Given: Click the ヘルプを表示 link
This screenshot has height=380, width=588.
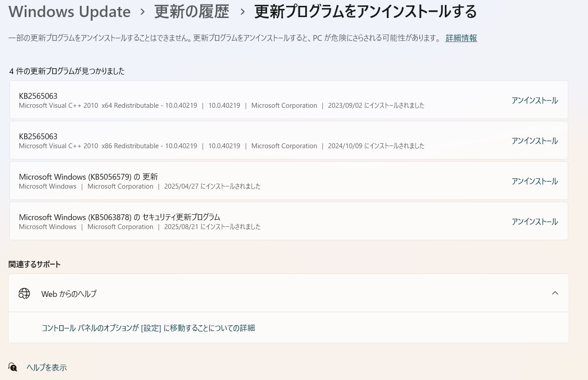Looking at the screenshot, I should pos(47,367).
